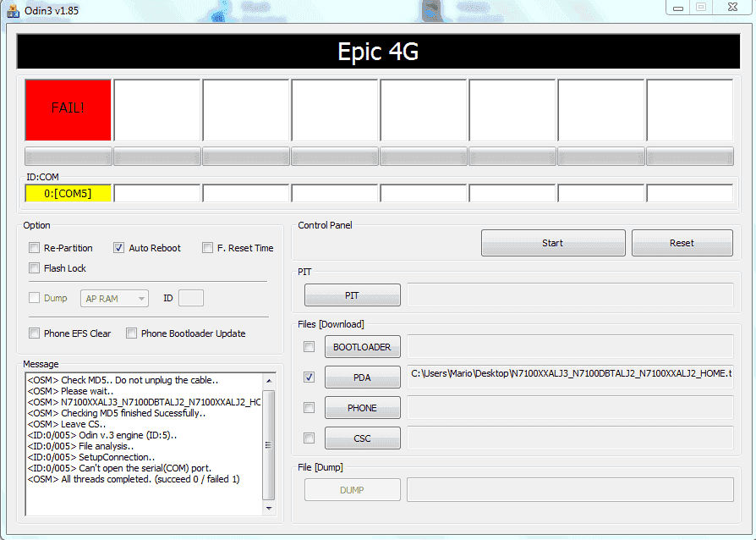Click the Start button
This screenshot has height=540, width=756.
click(553, 243)
